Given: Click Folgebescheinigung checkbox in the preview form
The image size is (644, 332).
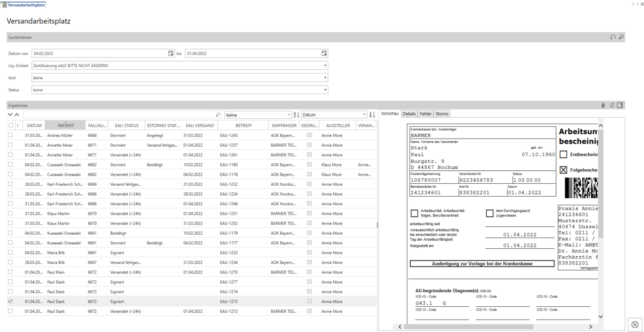Looking at the screenshot, I should (x=563, y=170).
